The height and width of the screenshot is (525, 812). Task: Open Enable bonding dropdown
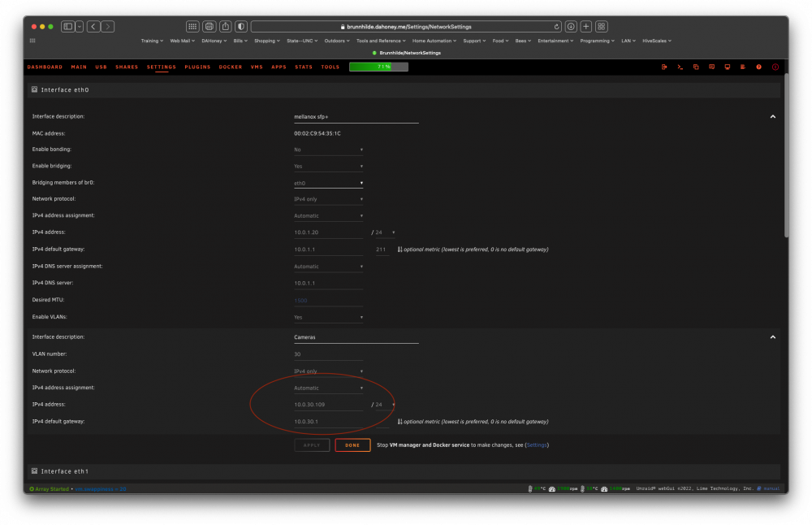point(328,150)
